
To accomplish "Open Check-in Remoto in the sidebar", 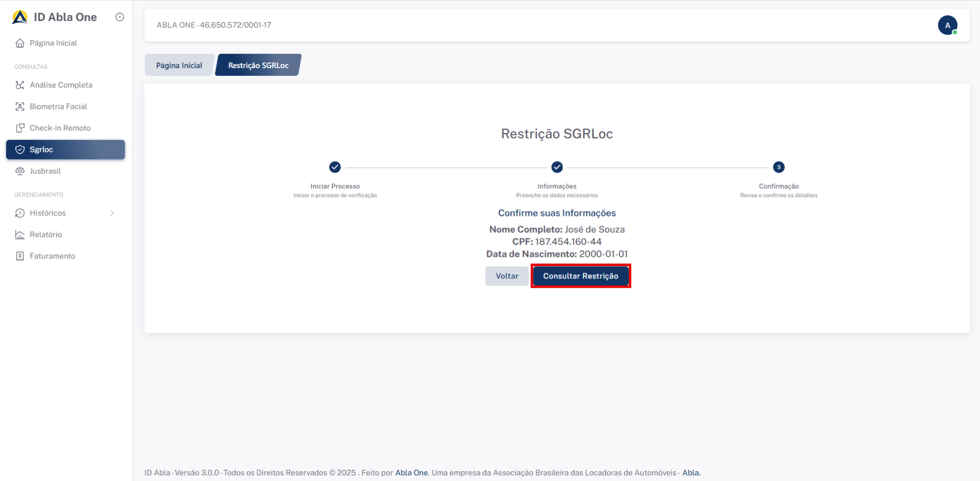I will 59,128.
